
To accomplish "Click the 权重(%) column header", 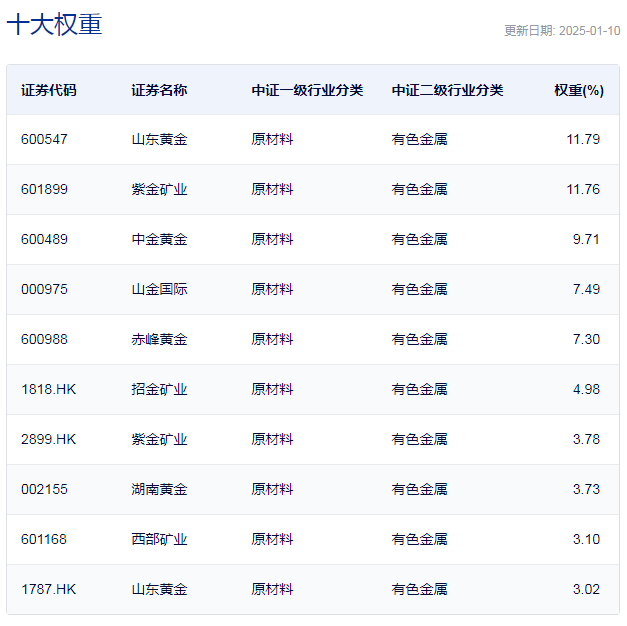I will 579,90.
